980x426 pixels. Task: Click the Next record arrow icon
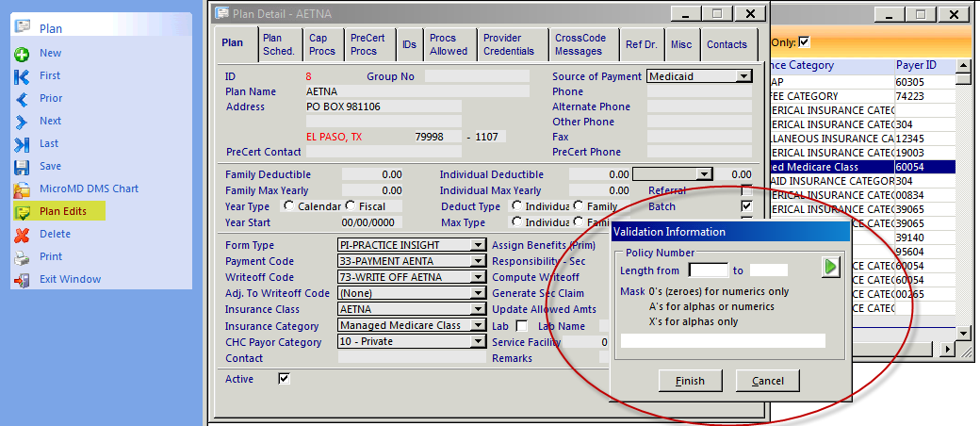(22, 122)
